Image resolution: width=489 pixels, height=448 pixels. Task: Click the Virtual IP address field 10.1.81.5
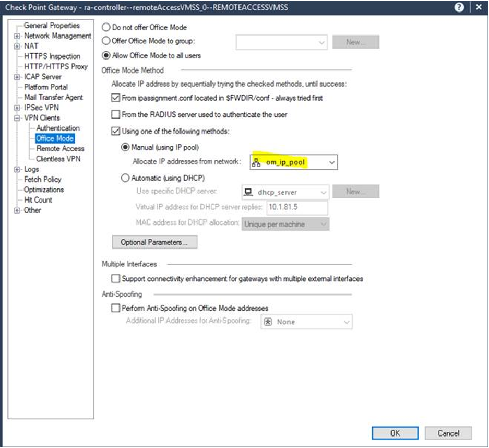click(x=297, y=207)
